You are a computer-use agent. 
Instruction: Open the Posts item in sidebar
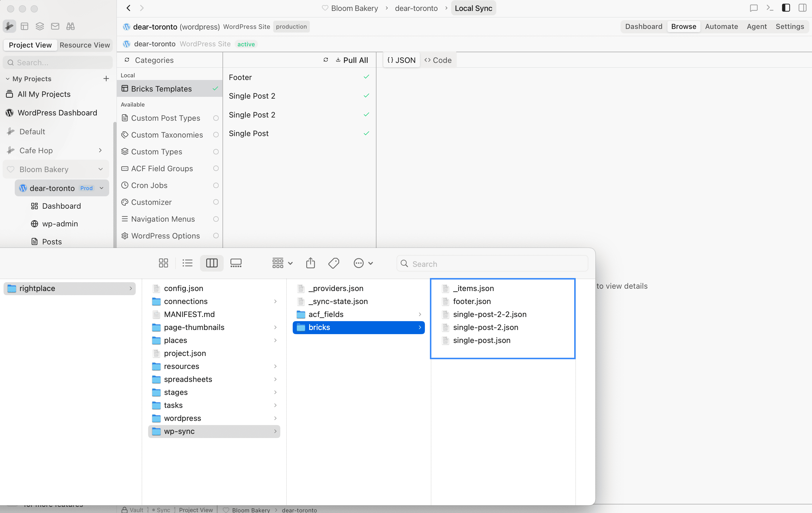pos(47,241)
